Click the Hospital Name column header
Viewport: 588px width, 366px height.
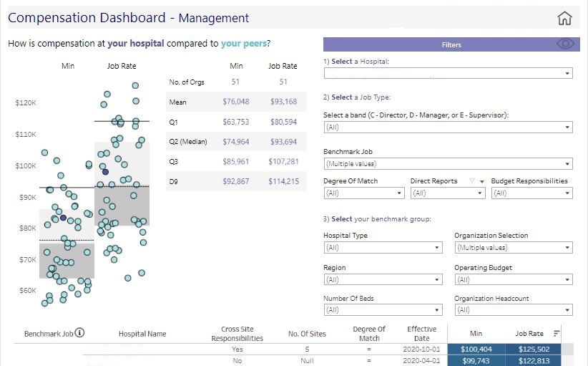142,334
